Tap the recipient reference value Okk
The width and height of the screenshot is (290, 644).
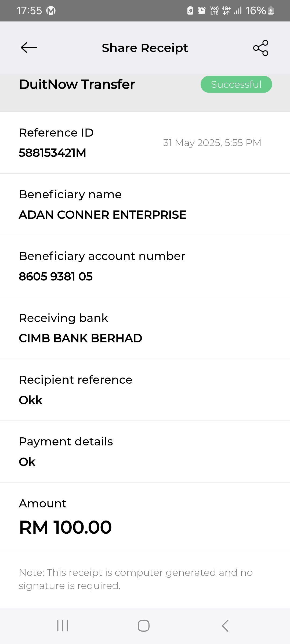(31, 400)
